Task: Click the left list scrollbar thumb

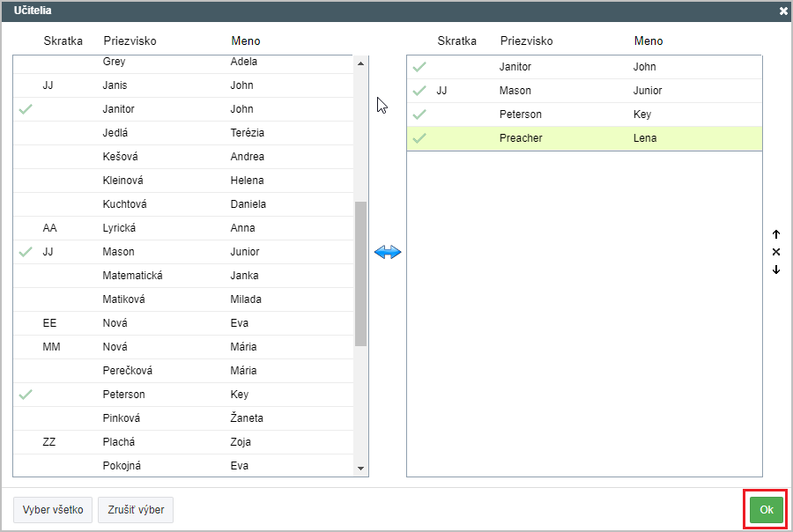Action: (360, 274)
